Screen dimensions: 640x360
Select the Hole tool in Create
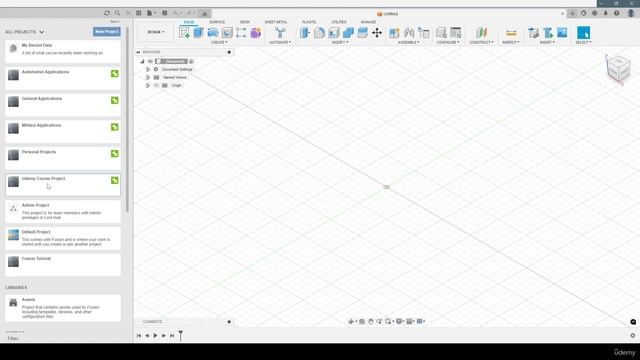tap(227, 33)
